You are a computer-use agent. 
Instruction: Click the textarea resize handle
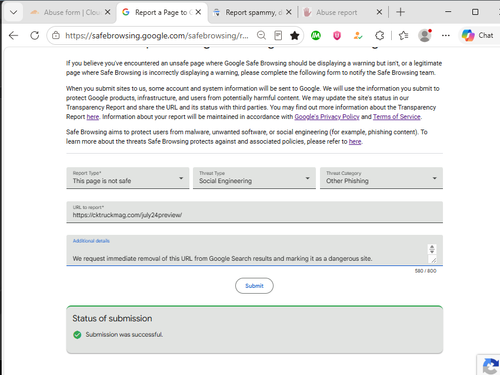coord(433,260)
